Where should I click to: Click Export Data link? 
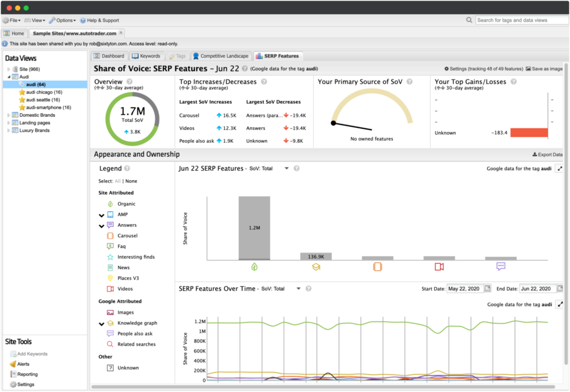(548, 154)
